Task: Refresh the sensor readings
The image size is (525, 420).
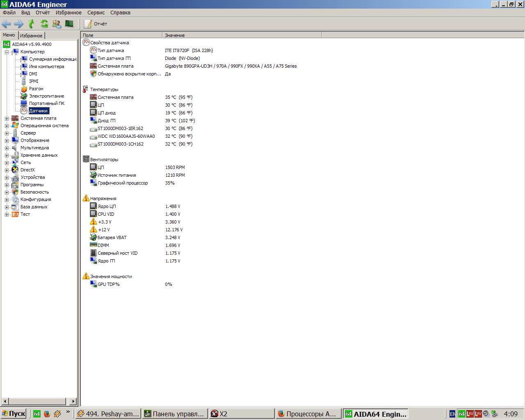Action: point(44,24)
